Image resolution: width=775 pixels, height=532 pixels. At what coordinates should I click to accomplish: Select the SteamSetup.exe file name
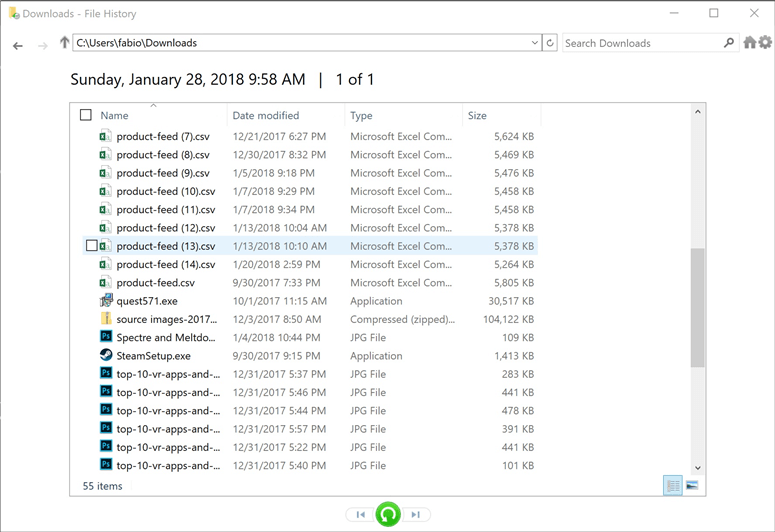pos(153,356)
